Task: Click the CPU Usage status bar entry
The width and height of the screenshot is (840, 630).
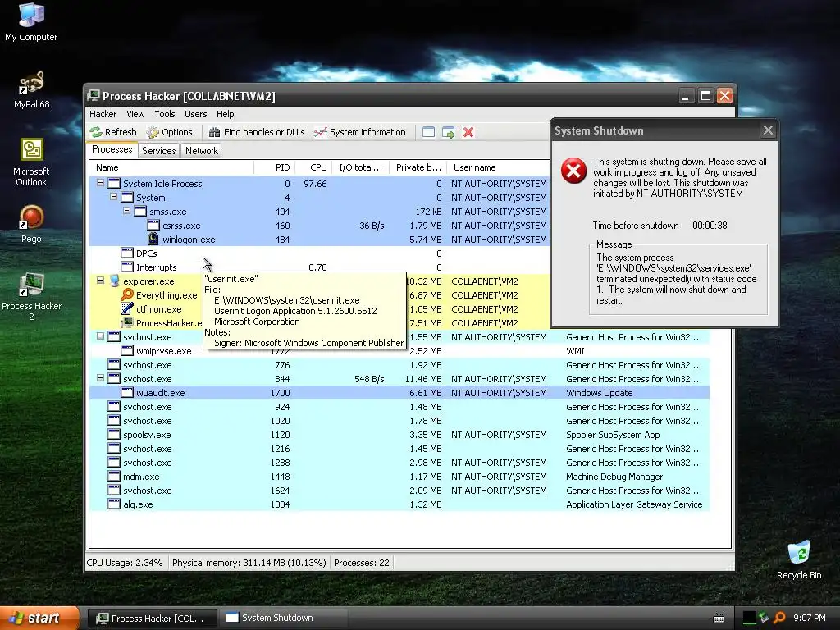Action: click(x=125, y=563)
